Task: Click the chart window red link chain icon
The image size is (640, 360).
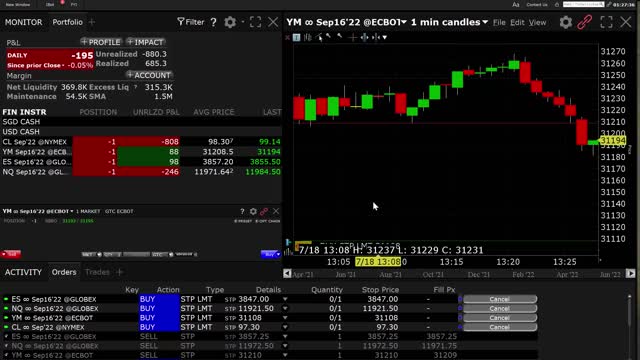Action: (x=584, y=22)
